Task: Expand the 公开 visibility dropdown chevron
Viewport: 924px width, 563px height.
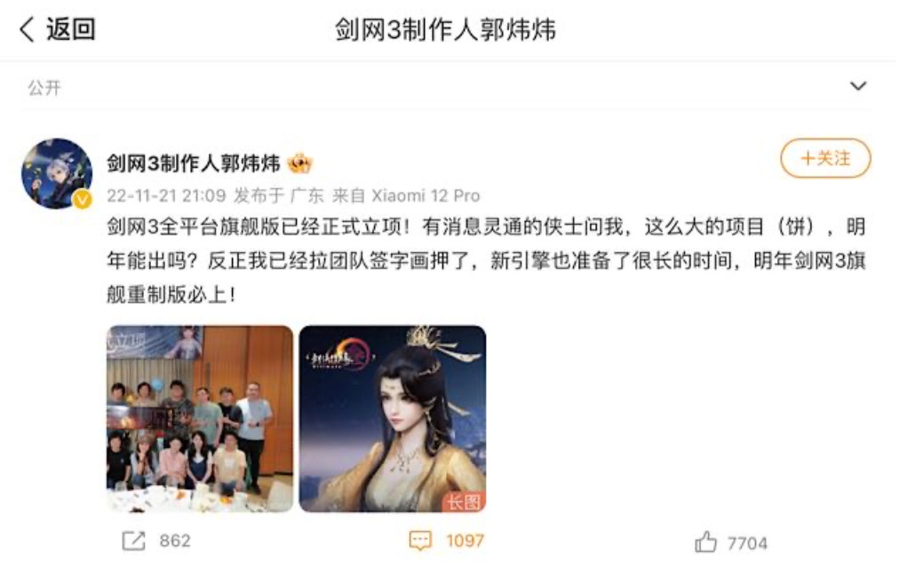Action: coord(858,86)
